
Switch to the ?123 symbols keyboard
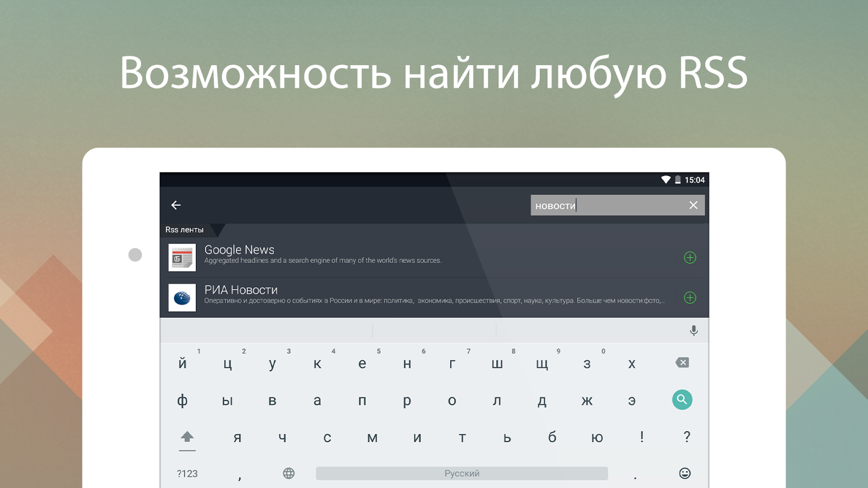187,474
